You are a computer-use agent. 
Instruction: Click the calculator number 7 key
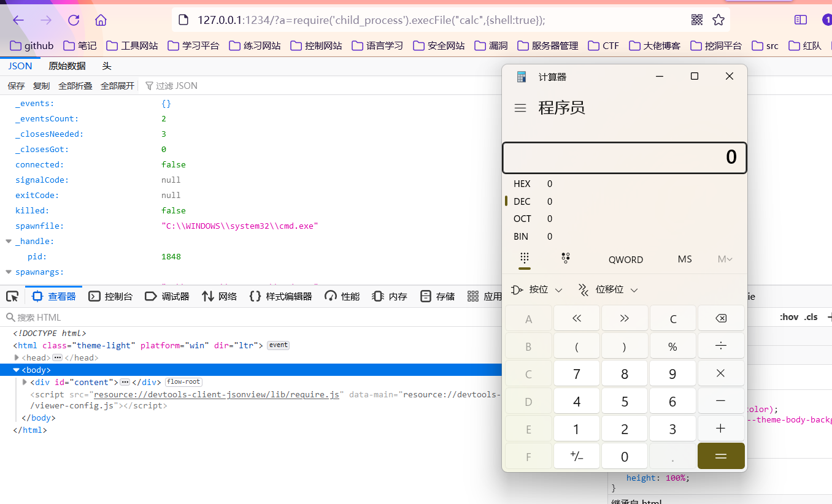point(577,373)
